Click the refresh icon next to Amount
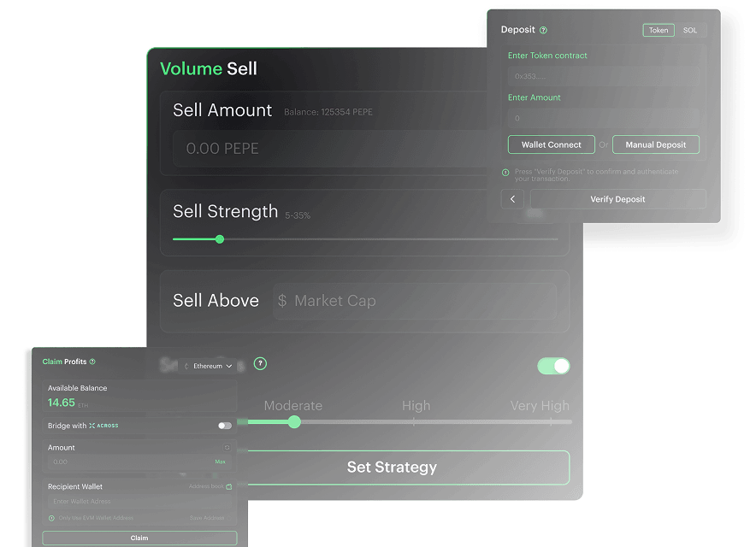756x547 pixels. point(227,447)
